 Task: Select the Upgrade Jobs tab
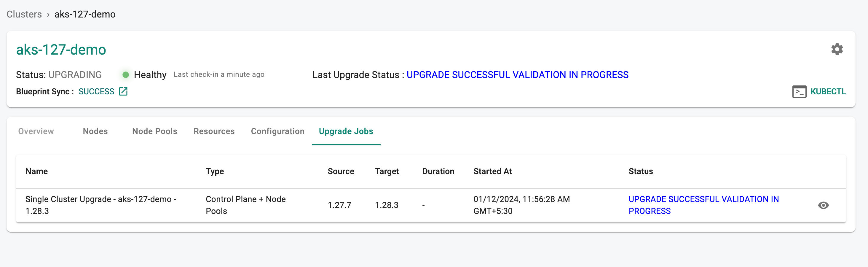(346, 131)
